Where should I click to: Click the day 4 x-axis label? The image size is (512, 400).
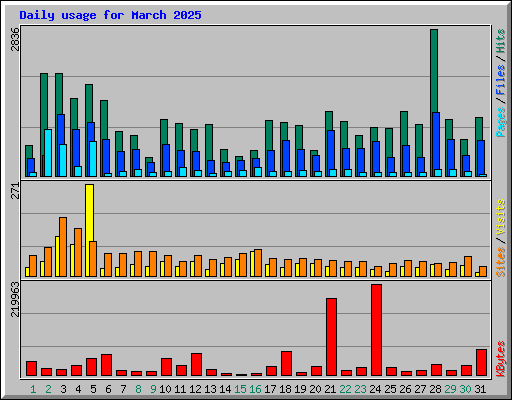[x=78, y=389]
